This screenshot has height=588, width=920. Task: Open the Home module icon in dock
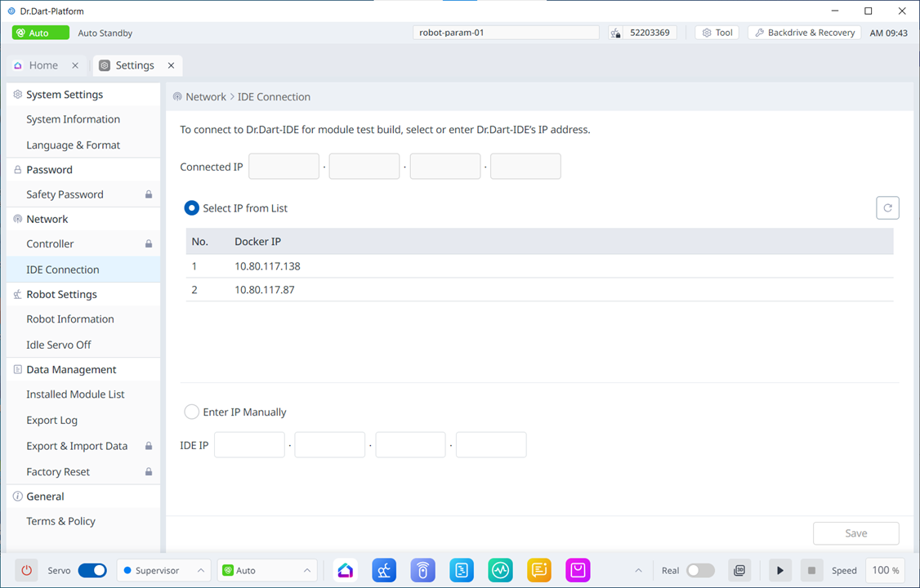click(x=345, y=570)
